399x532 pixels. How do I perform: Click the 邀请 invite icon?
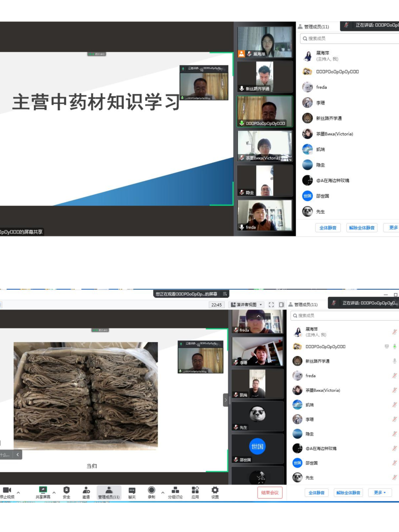[86, 491]
